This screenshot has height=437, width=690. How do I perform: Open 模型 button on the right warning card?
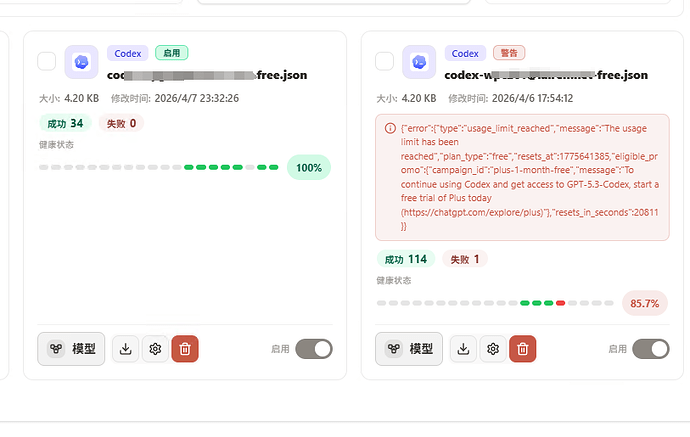pos(409,349)
